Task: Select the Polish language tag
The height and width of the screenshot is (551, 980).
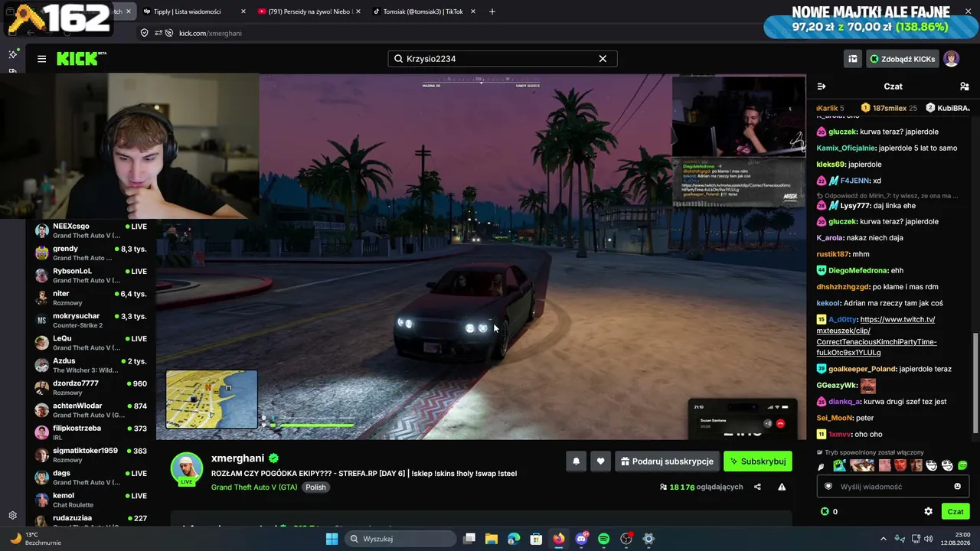Action: pyautogui.click(x=315, y=487)
